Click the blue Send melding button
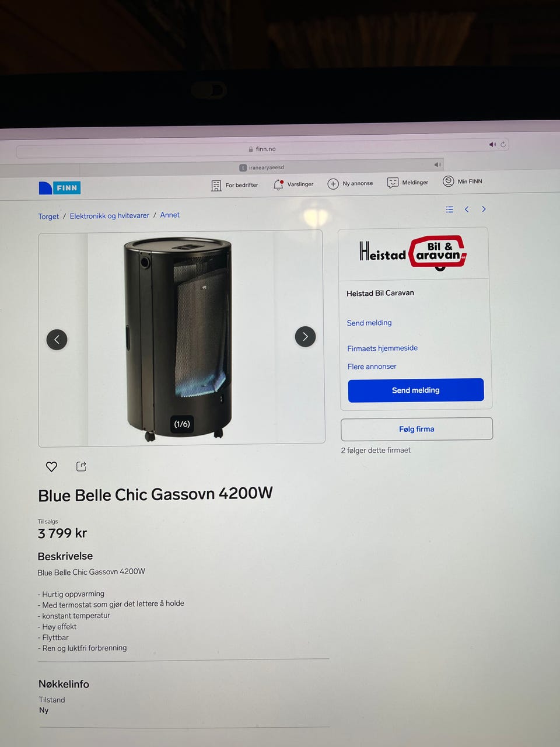560x747 pixels. tap(416, 390)
